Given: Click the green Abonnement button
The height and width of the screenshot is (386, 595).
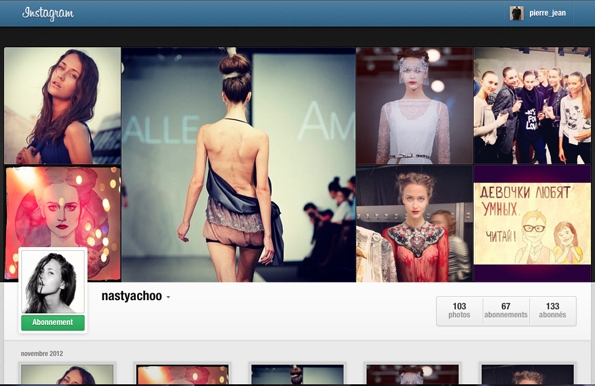Looking at the screenshot, I should click(x=53, y=322).
